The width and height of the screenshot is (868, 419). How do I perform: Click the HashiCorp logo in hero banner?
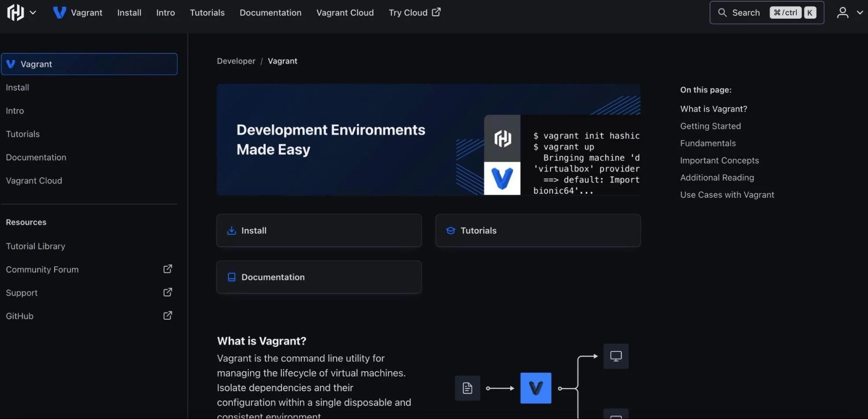(502, 139)
